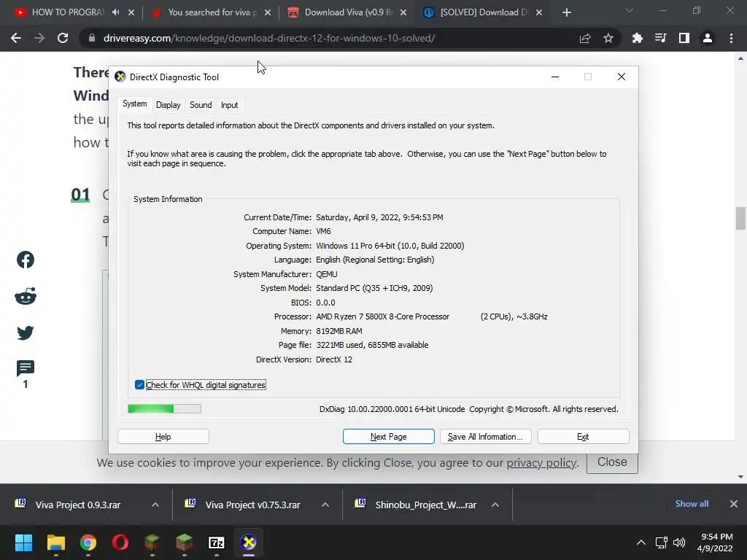Screen dimensions: 747x560
Task: Open File Explorer from taskbar
Action: [55, 542]
